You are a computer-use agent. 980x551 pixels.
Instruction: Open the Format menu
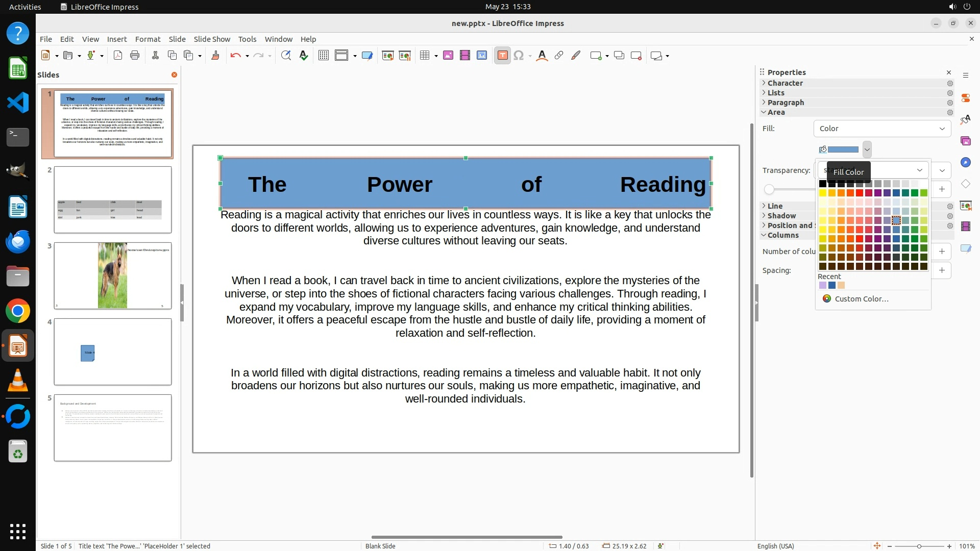coord(148,39)
